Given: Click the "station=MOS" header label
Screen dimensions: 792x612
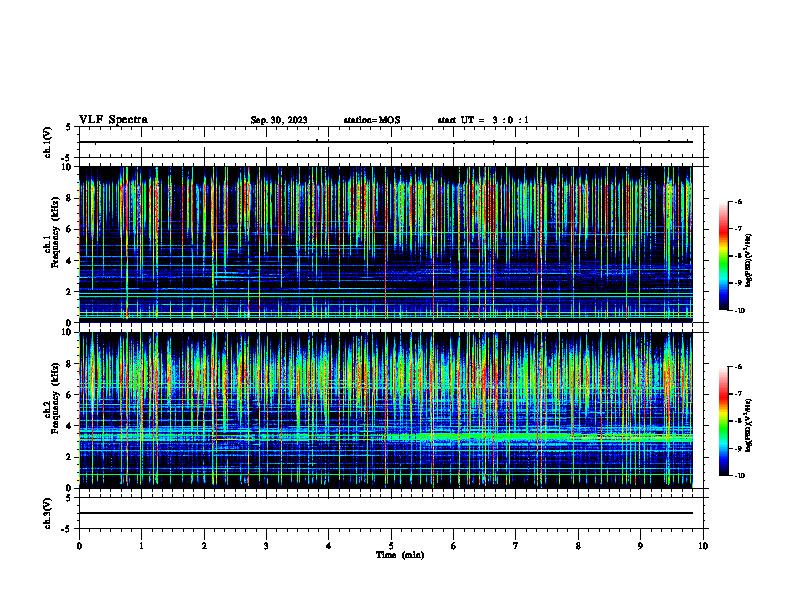Looking at the screenshot, I should point(372,120).
